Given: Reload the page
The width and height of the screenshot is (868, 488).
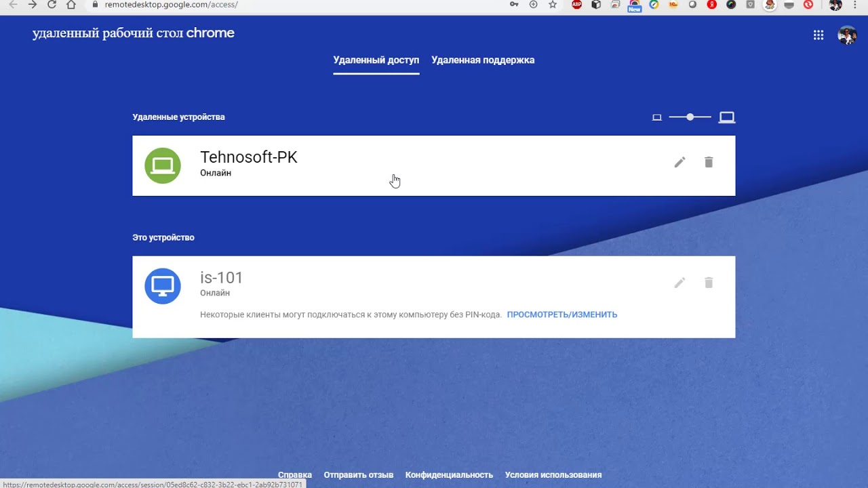Looking at the screenshot, I should click(x=52, y=5).
